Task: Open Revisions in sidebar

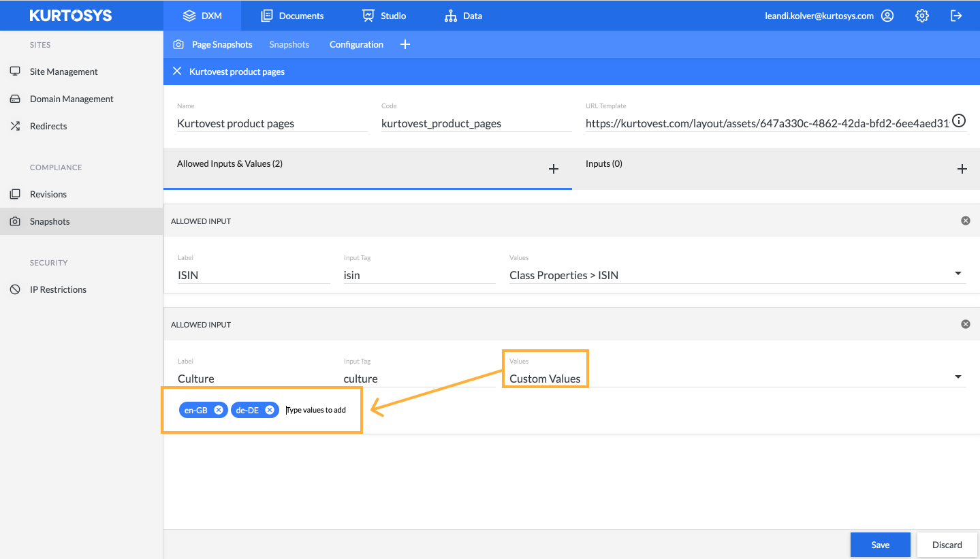Action: coord(82,194)
